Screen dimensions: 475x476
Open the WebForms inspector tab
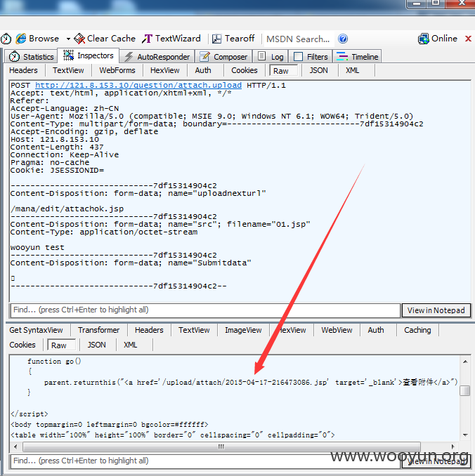click(117, 70)
